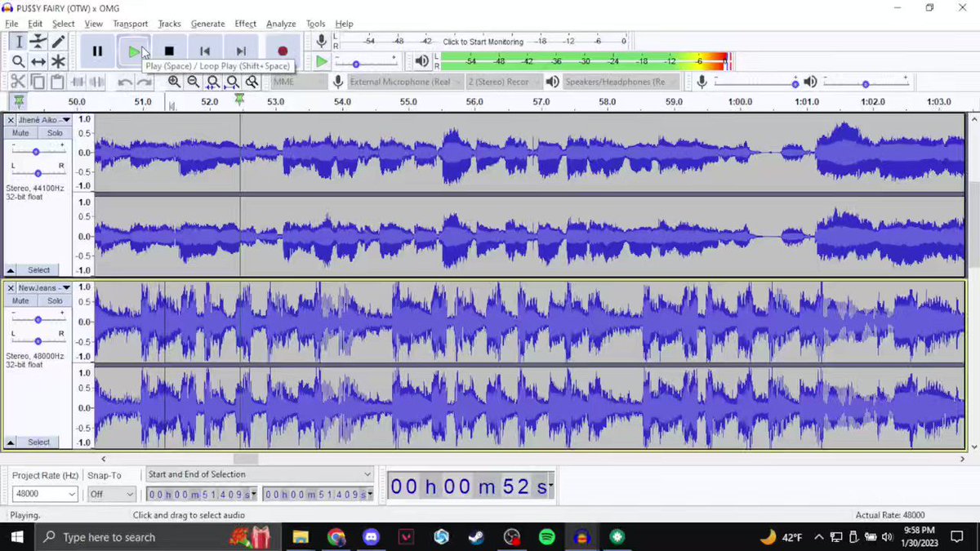Open the Start and End of Selection dropdown
980x551 pixels.
point(259,474)
